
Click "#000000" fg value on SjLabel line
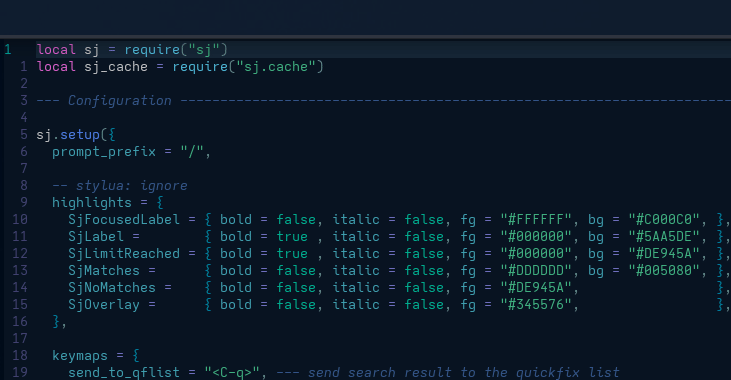click(536, 236)
